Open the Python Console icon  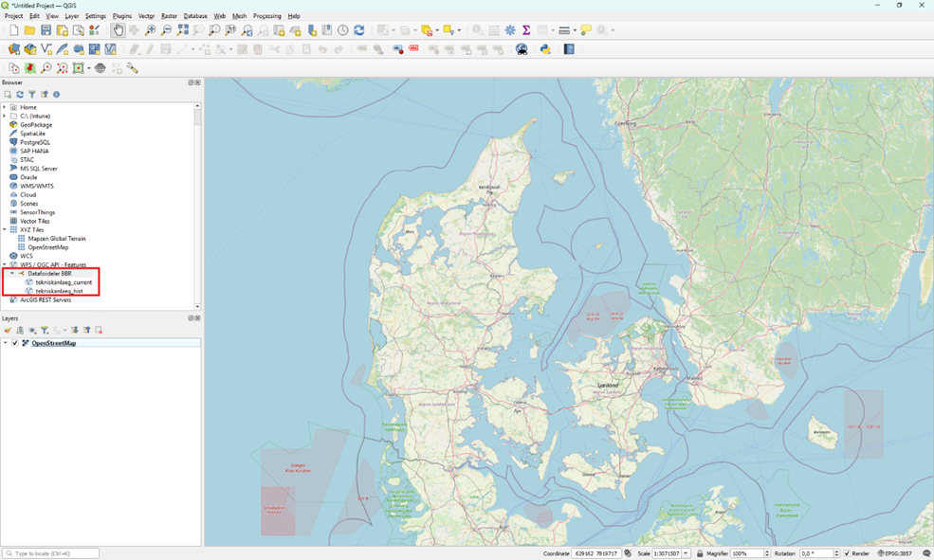point(545,49)
